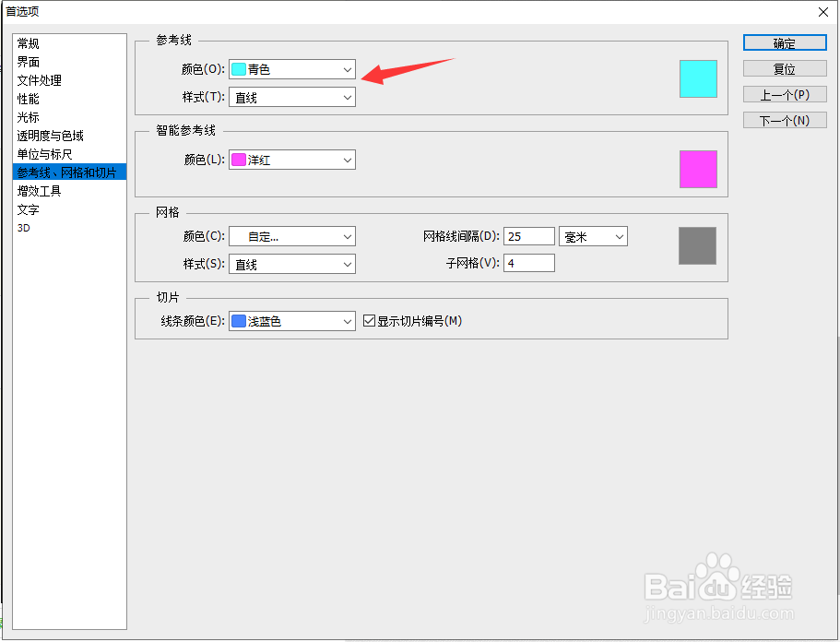Open the 3D preferences page

click(24, 228)
